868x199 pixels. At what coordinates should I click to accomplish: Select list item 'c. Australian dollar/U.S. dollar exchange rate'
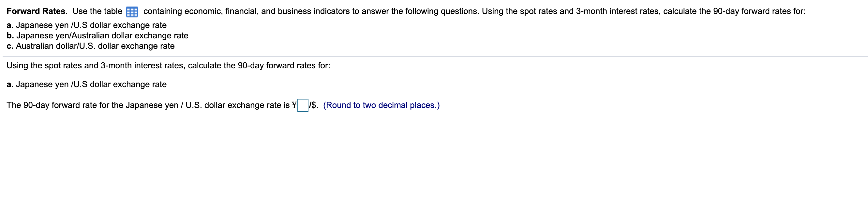pos(91,46)
